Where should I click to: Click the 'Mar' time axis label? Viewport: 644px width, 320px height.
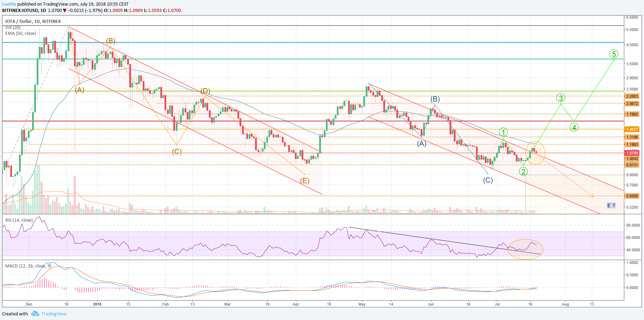pyautogui.click(x=228, y=304)
